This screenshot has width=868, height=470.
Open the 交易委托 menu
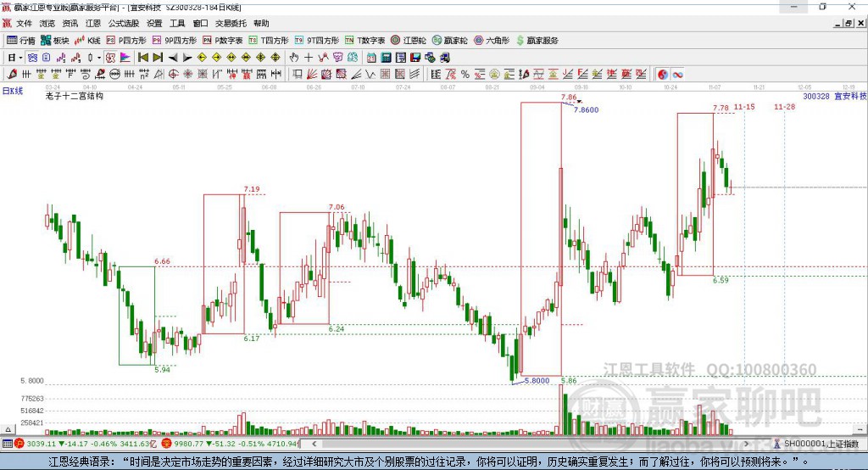[x=231, y=23]
